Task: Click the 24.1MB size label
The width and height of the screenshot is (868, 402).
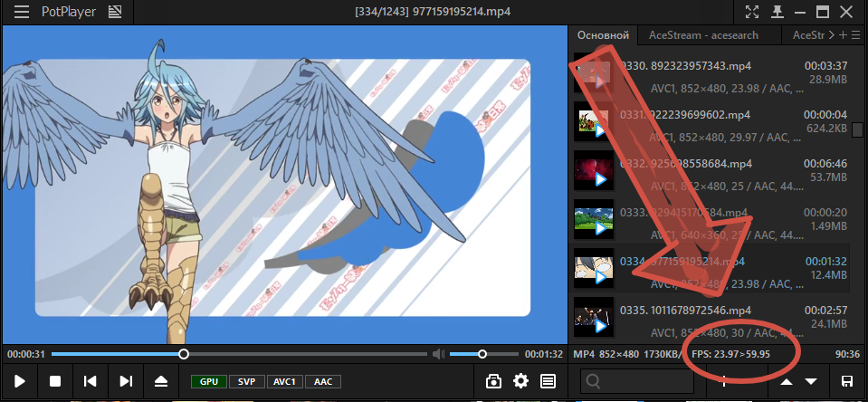Action: click(x=828, y=323)
